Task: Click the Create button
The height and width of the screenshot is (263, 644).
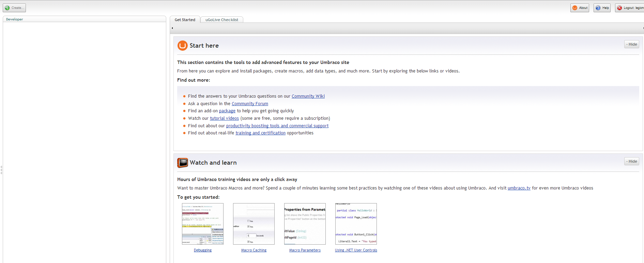Action: tap(14, 8)
